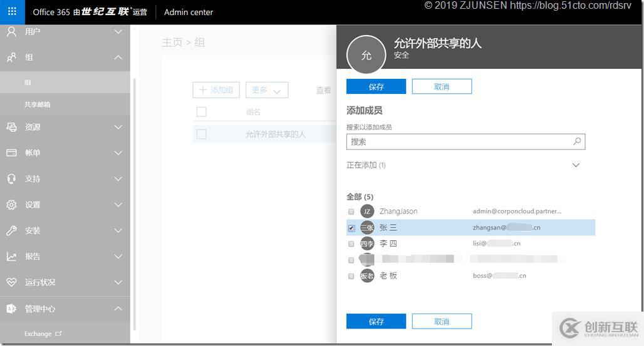Click the Users person icon in sidebar

[x=12, y=32]
